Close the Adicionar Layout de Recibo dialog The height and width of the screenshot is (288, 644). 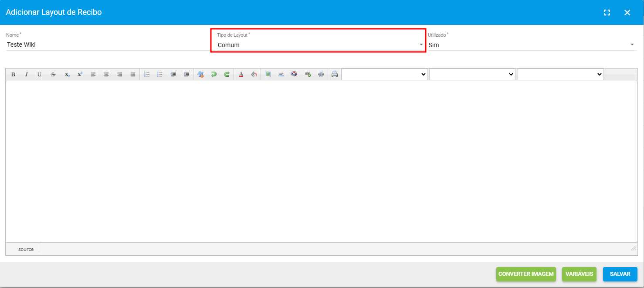pos(627,13)
